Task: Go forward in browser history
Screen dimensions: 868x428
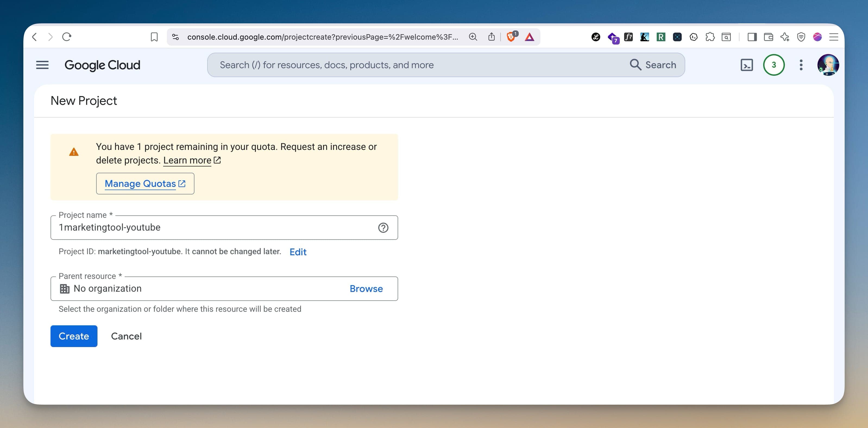Action: (50, 37)
